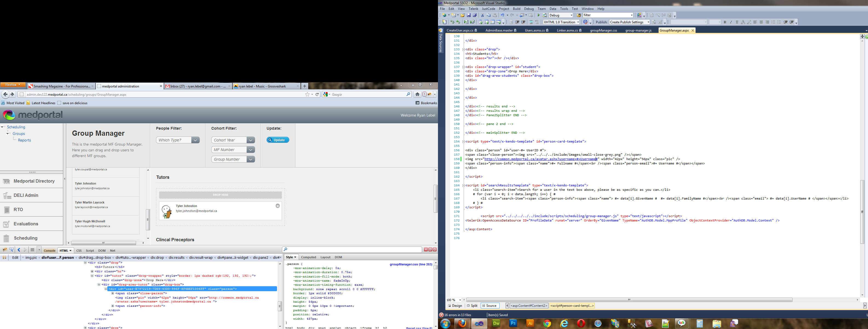Click Firefox home button
The width and height of the screenshot is (868, 329).
(x=417, y=95)
